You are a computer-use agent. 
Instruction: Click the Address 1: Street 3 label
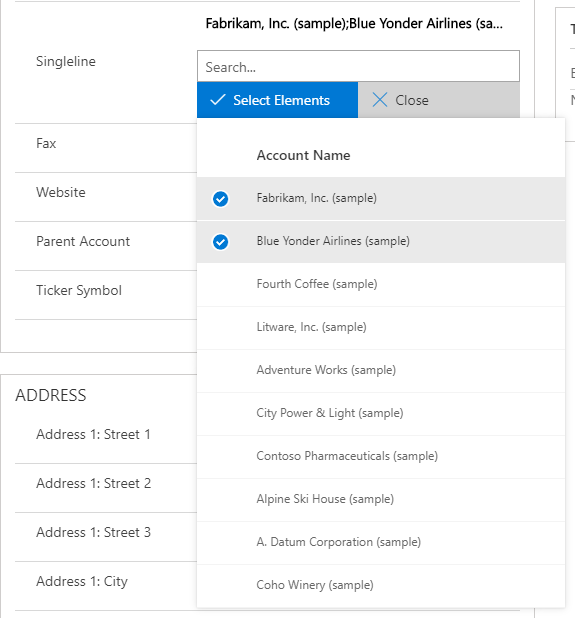coord(93,532)
